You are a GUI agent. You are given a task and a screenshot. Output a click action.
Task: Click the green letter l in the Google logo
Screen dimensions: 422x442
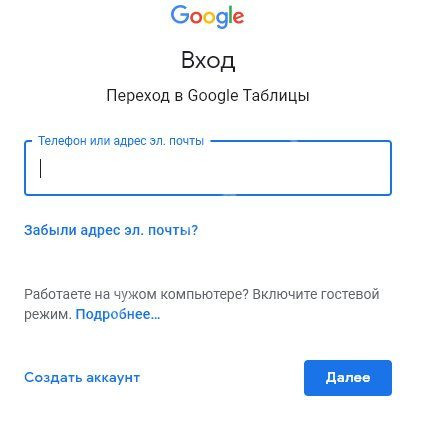pos(230,15)
